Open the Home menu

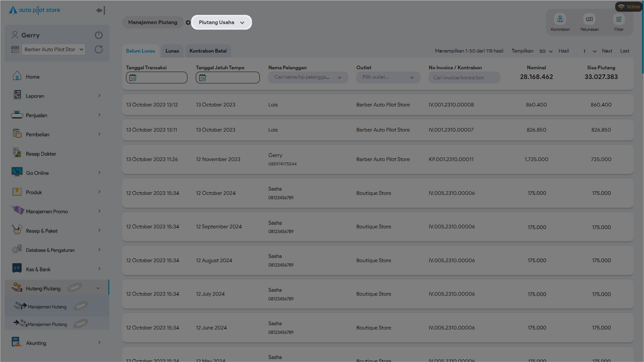pos(33,77)
